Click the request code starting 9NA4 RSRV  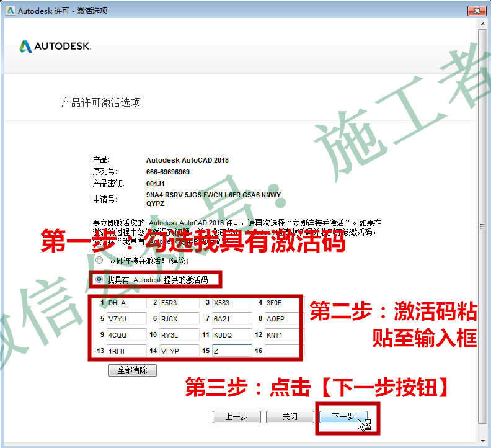click(213, 199)
